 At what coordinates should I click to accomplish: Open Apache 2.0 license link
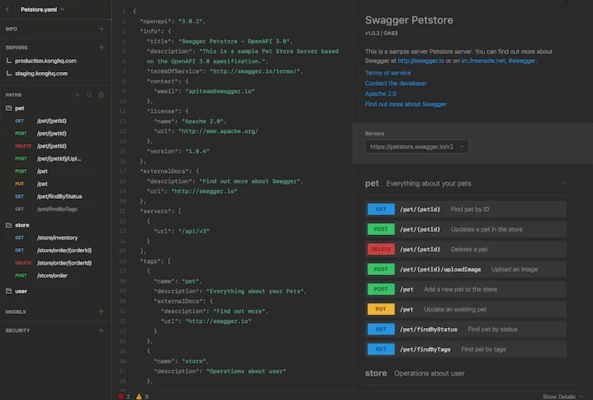pos(380,93)
